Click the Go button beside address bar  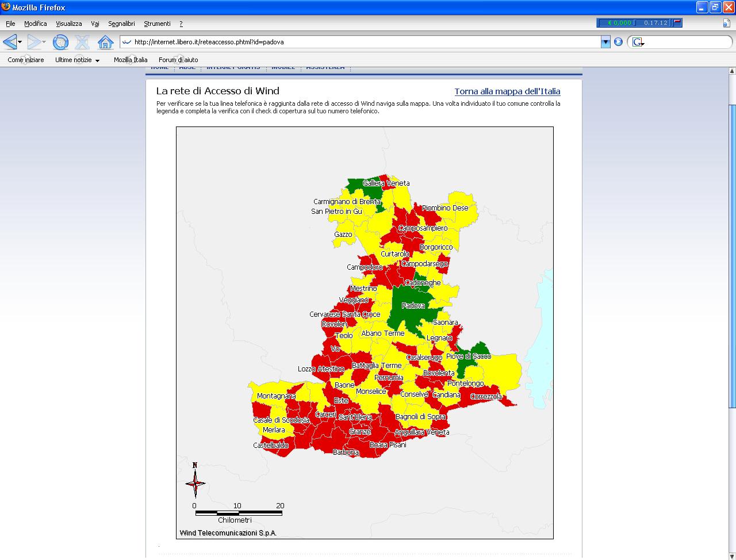pos(618,42)
